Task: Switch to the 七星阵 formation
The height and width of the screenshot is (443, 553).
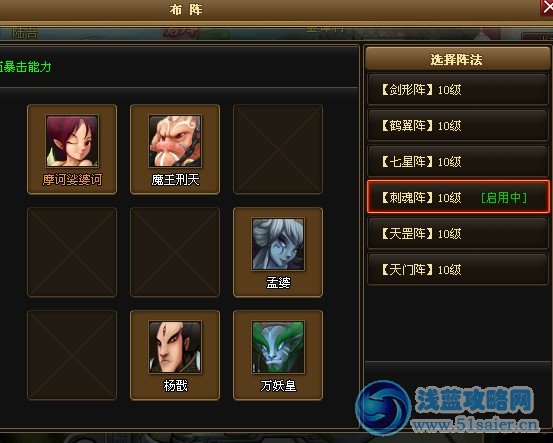Action: (x=458, y=161)
